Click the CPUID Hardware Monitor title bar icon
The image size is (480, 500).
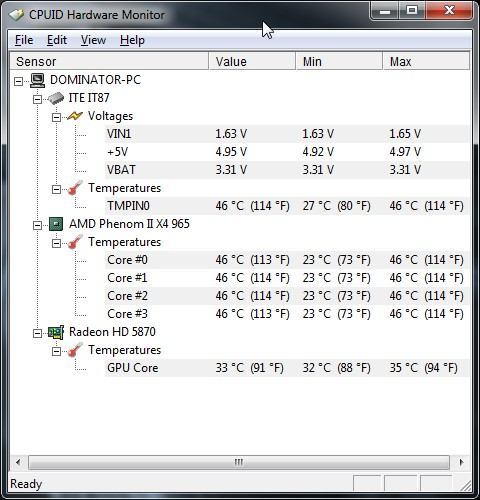[17, 15]
